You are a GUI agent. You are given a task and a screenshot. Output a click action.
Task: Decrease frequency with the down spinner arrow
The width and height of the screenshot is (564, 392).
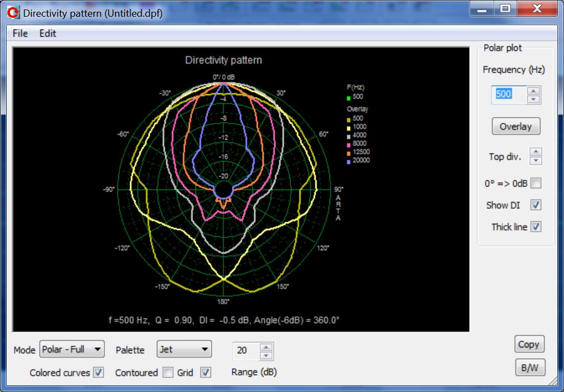(533, 99)
